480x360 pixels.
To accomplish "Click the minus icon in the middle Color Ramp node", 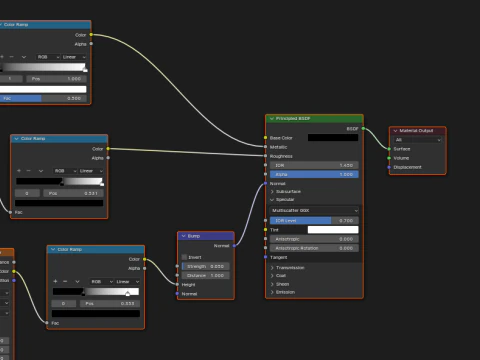I will 29,171.
